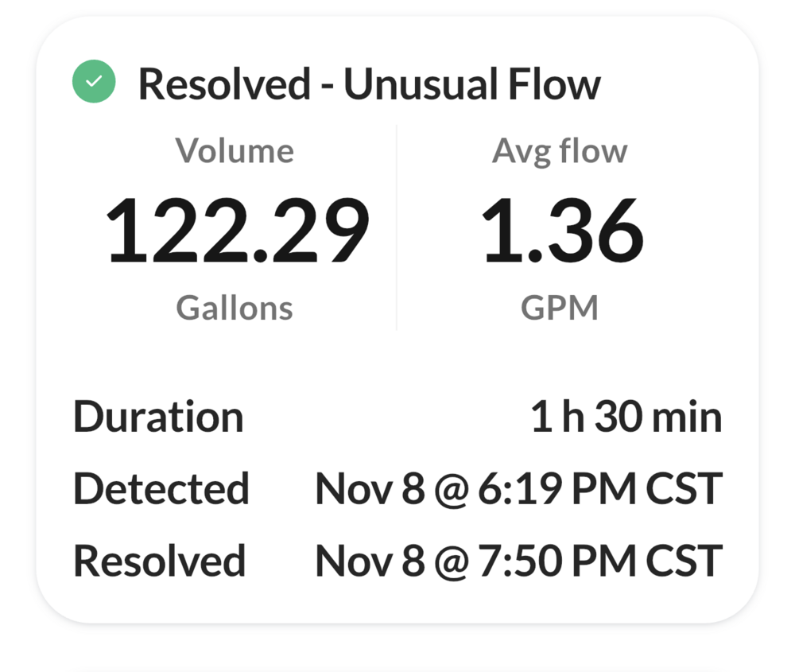Click the Resolved row label at bottom
This screenshot has height=672, width=795.
[159, 560]
